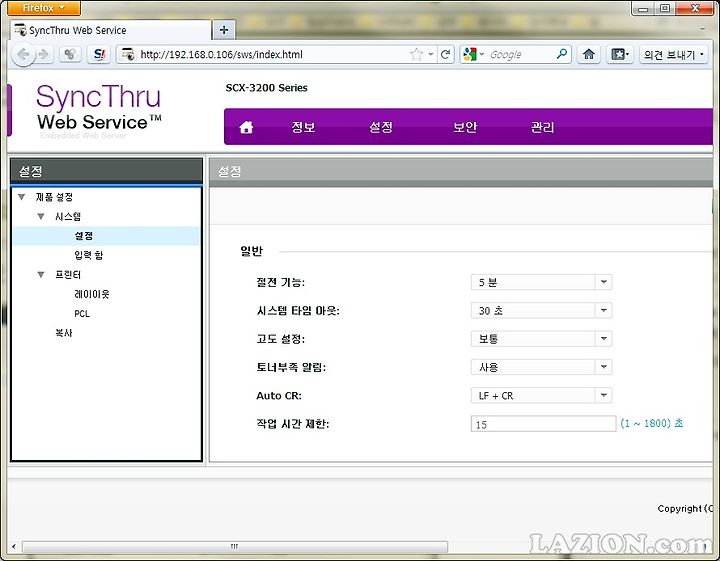Open the Google search engine selector
720x561 pixels.
point(473,55)
